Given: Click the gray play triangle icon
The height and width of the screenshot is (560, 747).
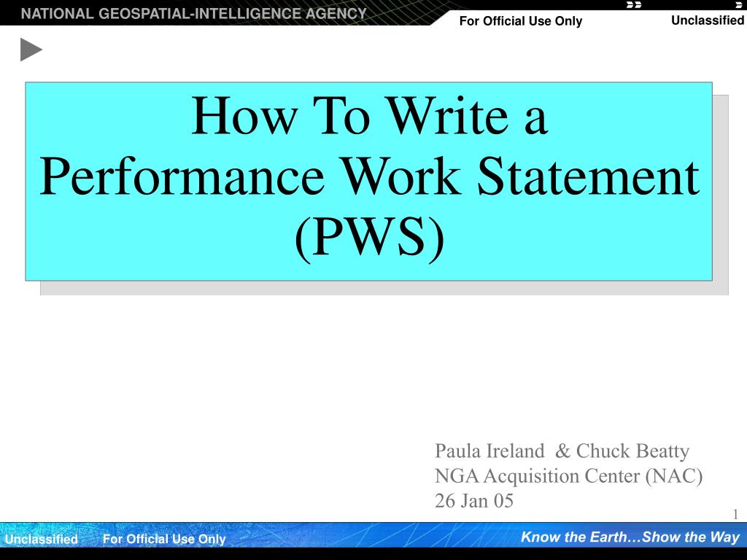Looking at the screenshot, I should [x=31, y=50].
